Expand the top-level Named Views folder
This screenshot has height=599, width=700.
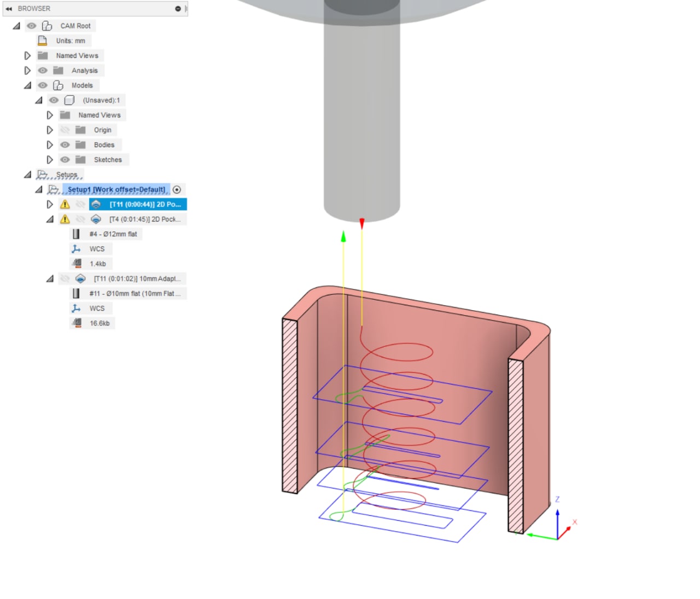click(27, 55)
